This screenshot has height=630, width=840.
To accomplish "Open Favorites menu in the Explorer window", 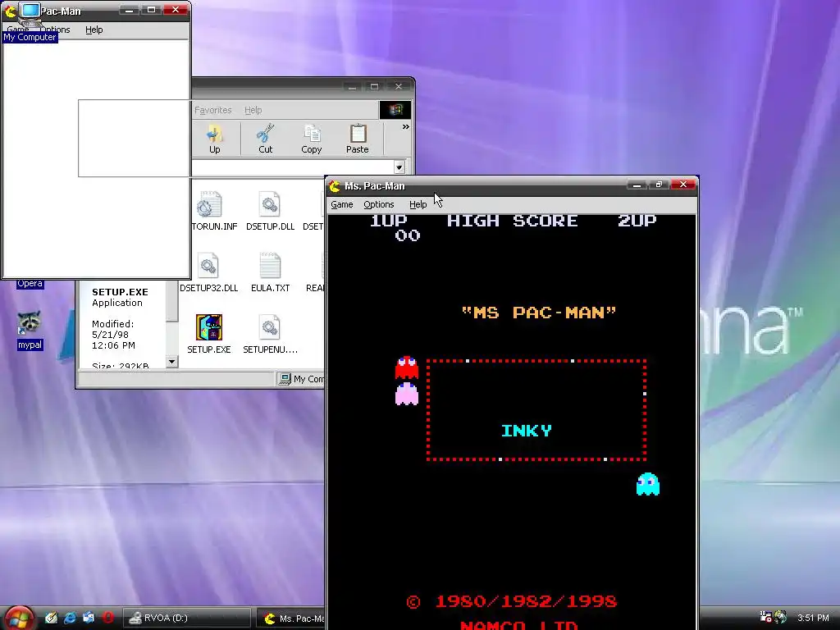I will tap(212, 110).
